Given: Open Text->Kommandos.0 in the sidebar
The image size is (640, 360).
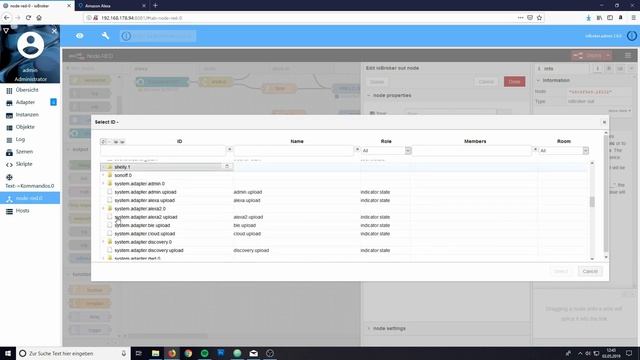Looking at the screenshot, I should point(29,186).
